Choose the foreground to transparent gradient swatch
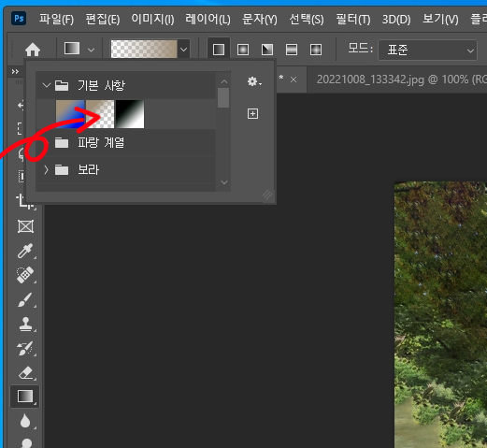 pos(100,114)
